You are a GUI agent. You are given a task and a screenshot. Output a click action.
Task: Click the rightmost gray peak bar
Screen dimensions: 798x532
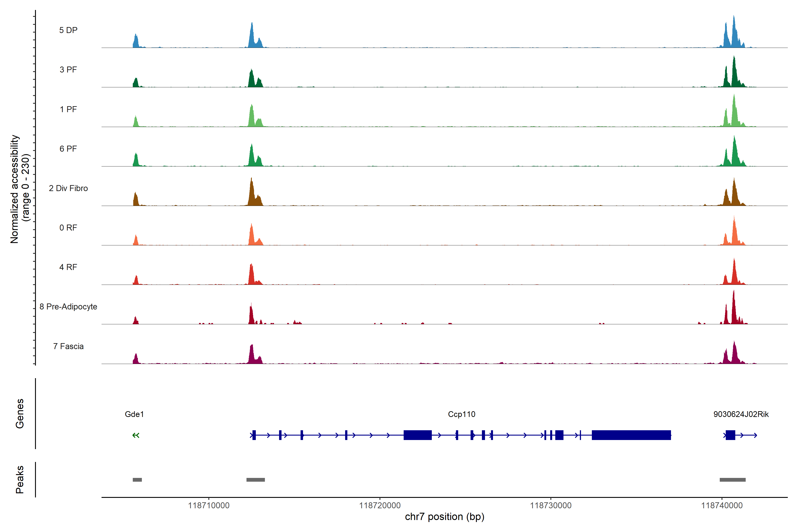tap(733, 480)
